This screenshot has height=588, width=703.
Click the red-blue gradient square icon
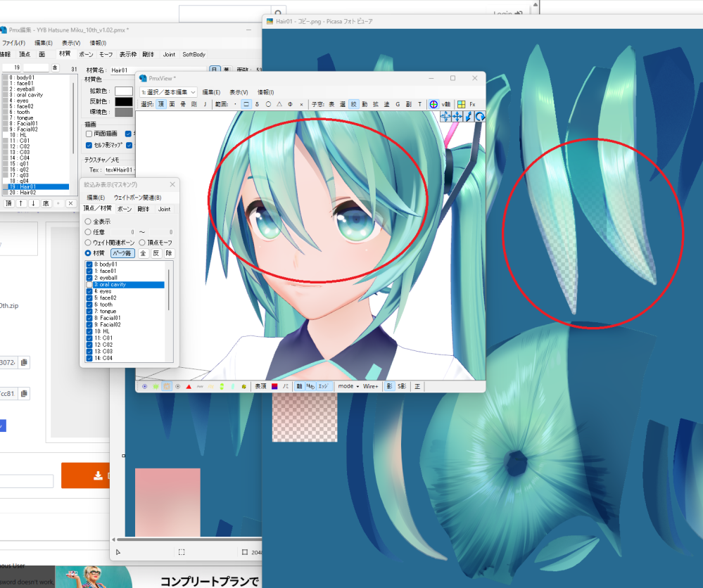(x=274, y=386)
